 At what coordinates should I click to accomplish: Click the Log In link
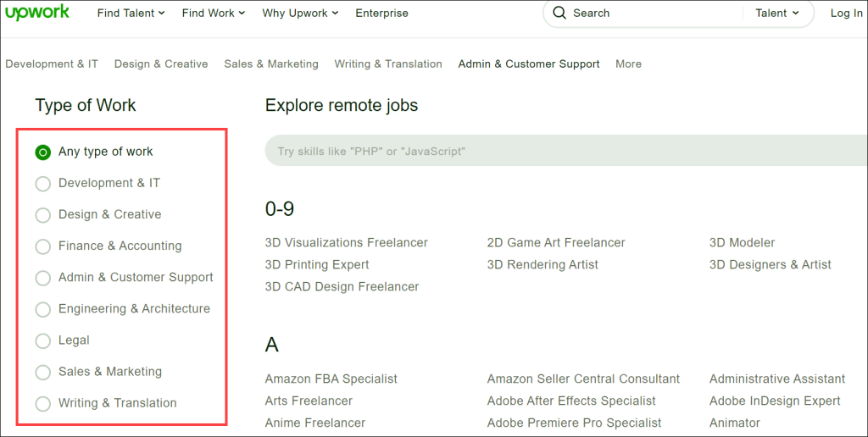coord(847,13)
